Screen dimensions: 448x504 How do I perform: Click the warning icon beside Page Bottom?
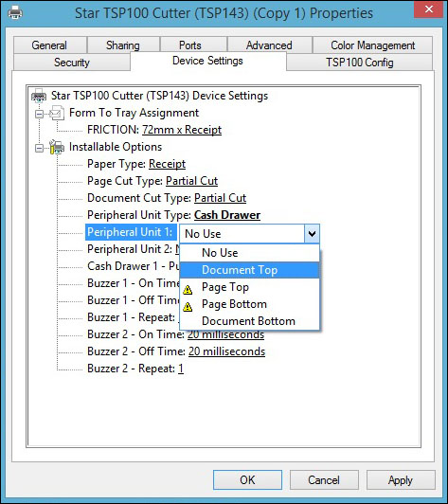(188, 307)
